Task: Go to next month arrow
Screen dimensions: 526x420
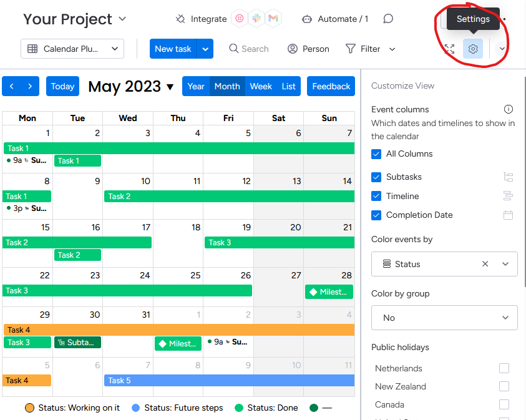Action: (x=30, y=86)
